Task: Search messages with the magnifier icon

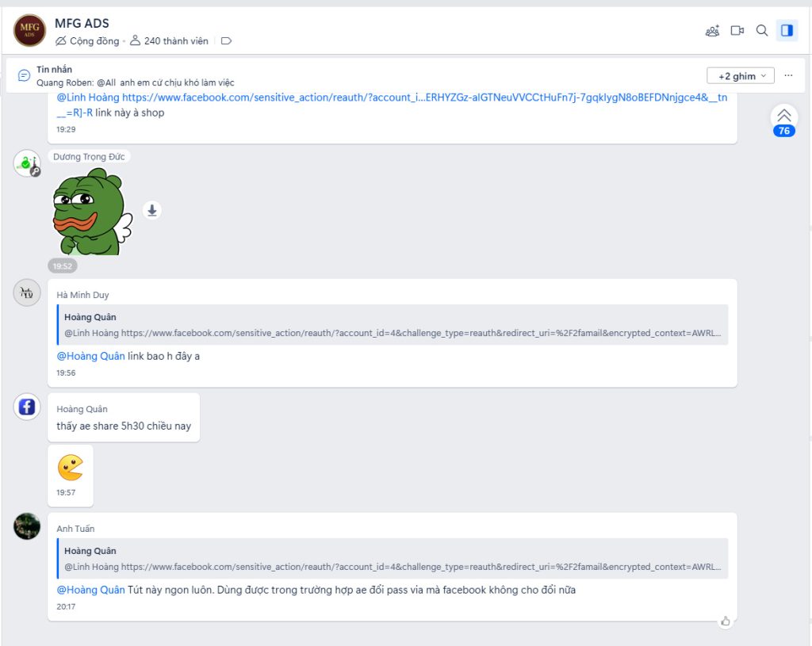Action: click(762, 31)
